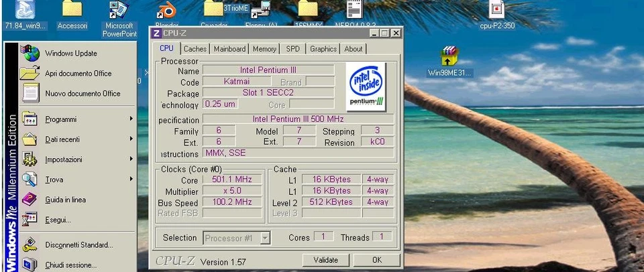Image resolution: width=644 pixels, height=272 pixels.
Task: Click the Guida in linea menu label
Action: pos(65,200)
